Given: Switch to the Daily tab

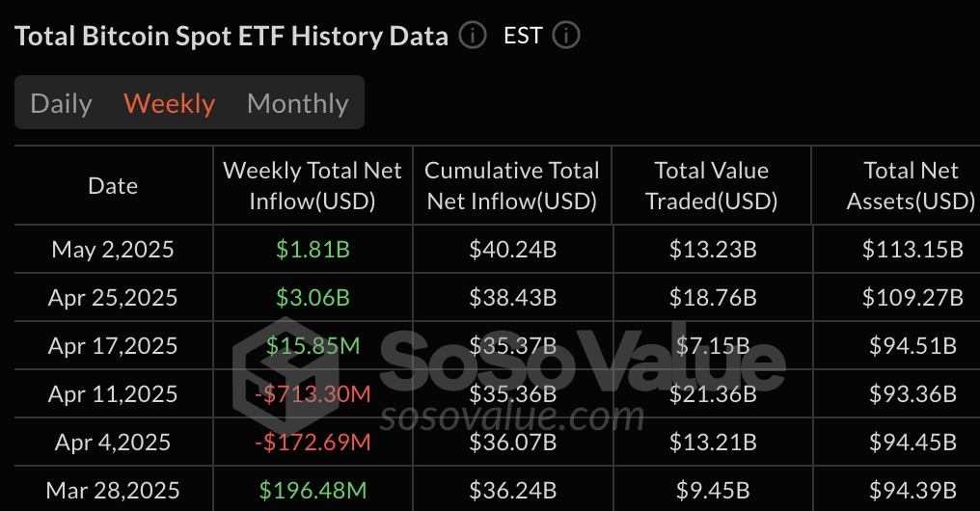Looking at the screenshot, I should coord(62,103).
